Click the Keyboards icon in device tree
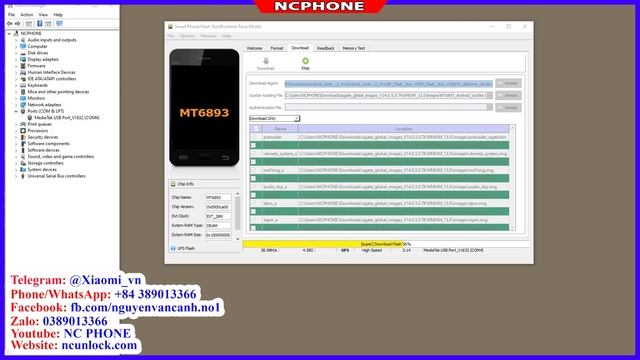Viewport: 640px width, 360px height. coord(23,85)
